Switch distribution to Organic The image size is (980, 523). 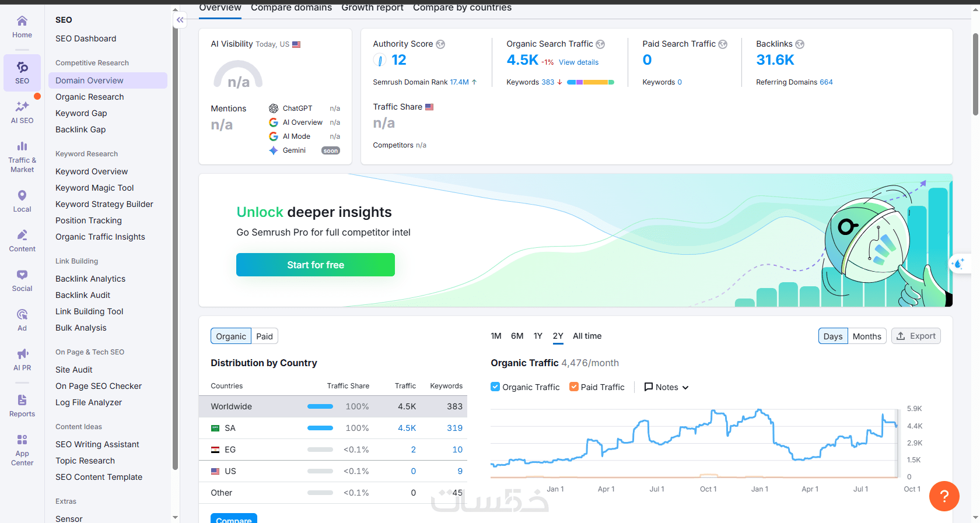pos(231,336)
